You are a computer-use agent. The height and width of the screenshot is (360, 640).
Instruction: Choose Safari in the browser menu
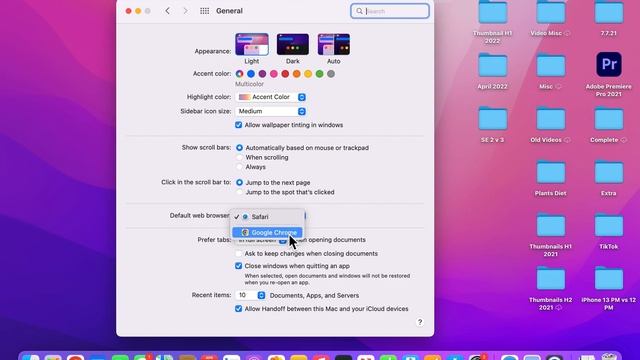[x=267, y=217]
